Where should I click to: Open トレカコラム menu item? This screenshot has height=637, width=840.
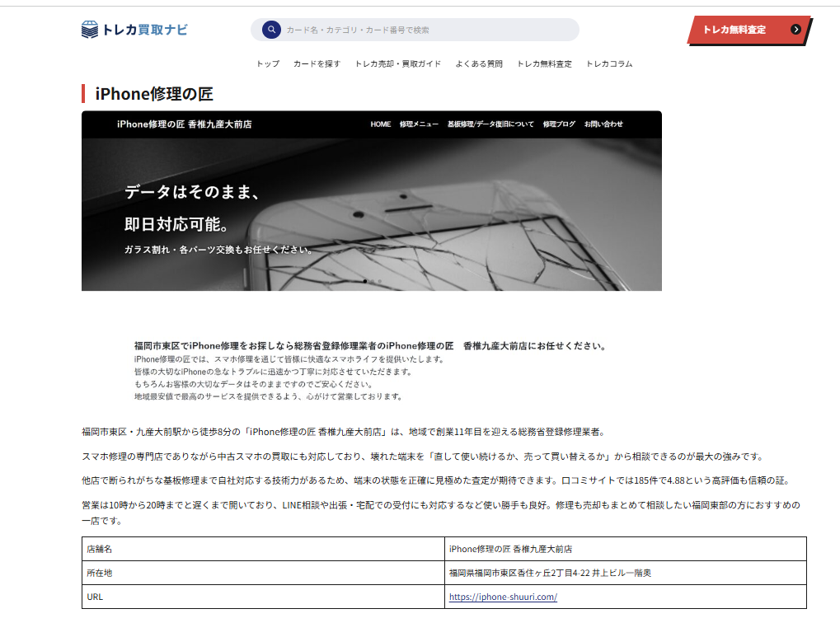pyautogui.click(x=609, y=63)
